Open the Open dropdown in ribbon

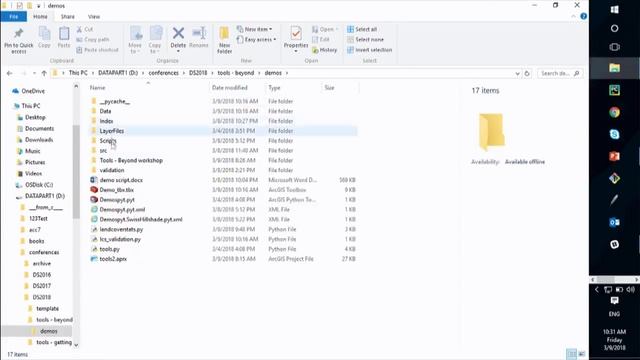click(x=325, y=29)
